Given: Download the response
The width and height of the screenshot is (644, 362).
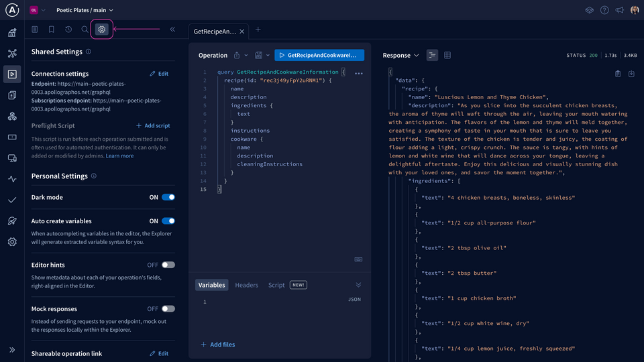Looking at the screenshot, I should click(x=631, y=74).
